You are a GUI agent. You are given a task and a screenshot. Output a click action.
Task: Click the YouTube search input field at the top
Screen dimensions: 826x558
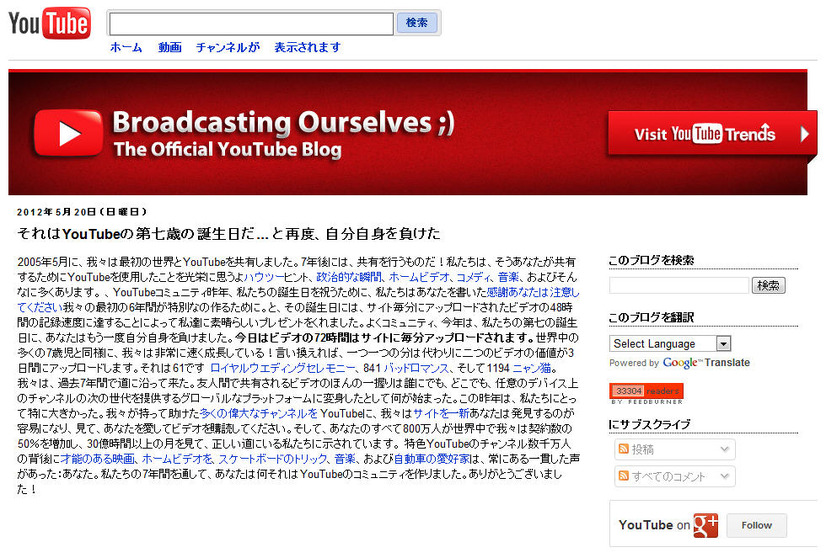(251, 24)
